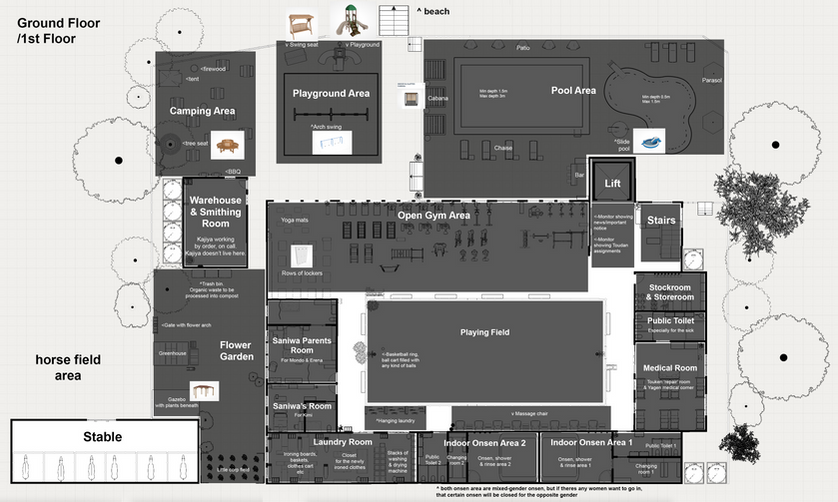Click the 'horse field area' label

pyautogui.click(x=68, y=367)
